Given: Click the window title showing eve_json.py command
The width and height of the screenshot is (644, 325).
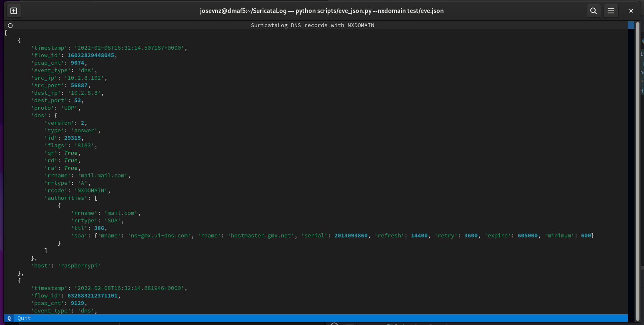Looking at the screenshot, I should [322, 11].
